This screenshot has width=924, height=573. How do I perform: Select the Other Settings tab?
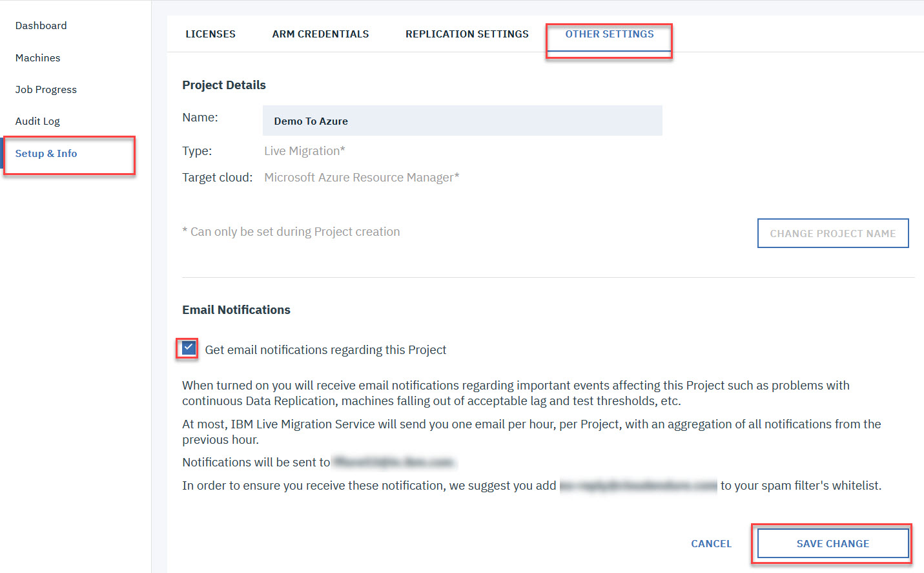tap(610, 34)
